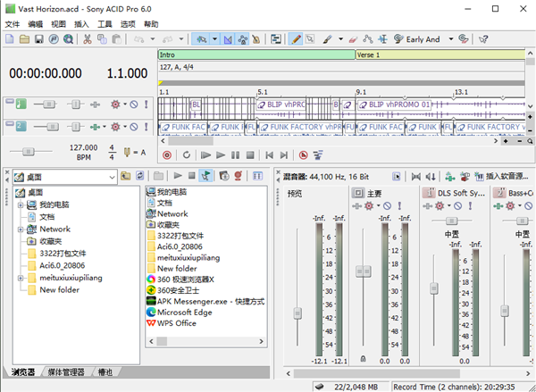Viewport: 536px width, 392px height.
Task: Click the open folder icon in toolbar
Action: [24, 39]
